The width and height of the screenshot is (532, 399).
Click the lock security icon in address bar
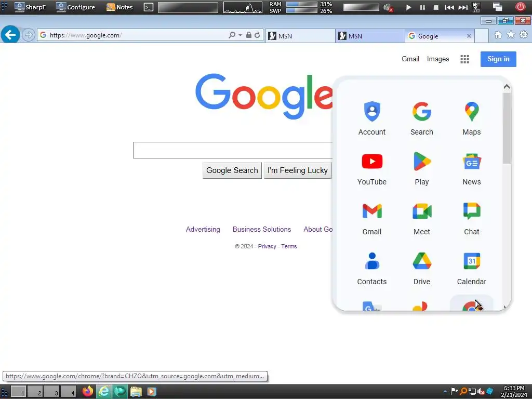pos(249,35)
